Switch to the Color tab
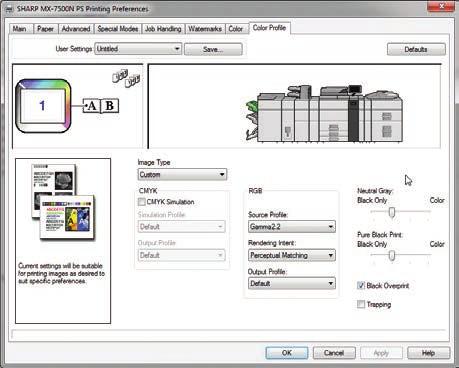 click(236, 29)
